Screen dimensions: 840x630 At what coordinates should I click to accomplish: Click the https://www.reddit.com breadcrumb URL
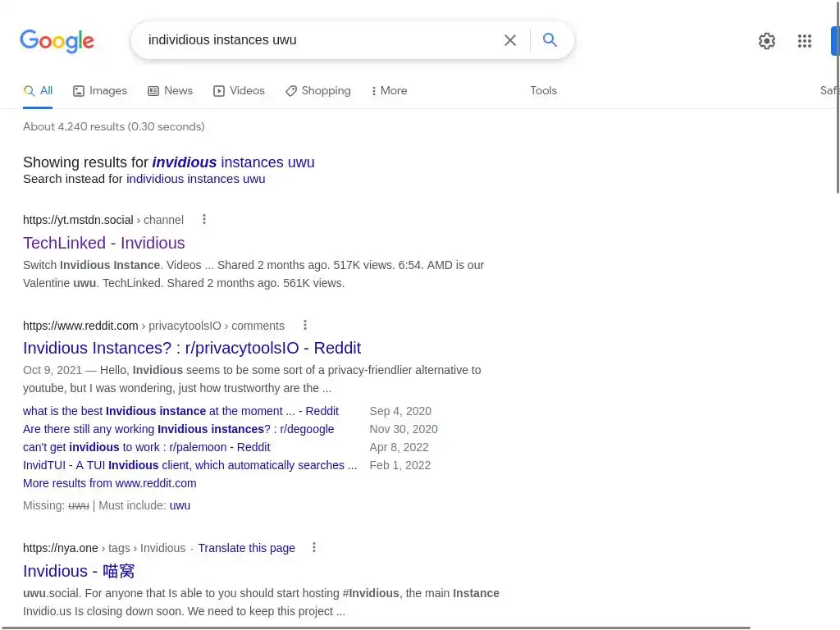coord(80,326)
